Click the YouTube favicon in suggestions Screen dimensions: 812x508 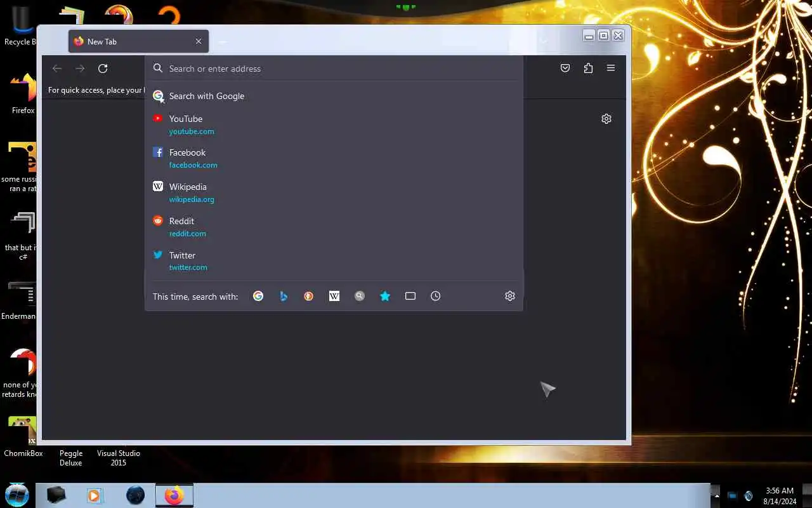pyautogui.click(x=158, y=118)
